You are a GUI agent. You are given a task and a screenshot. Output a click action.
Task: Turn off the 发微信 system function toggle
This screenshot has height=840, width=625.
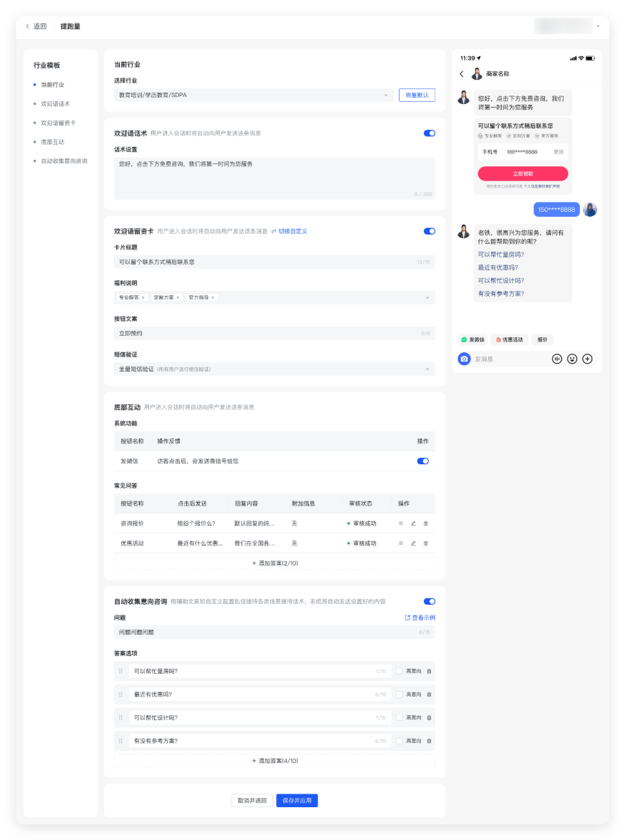[x=423, y=461]
